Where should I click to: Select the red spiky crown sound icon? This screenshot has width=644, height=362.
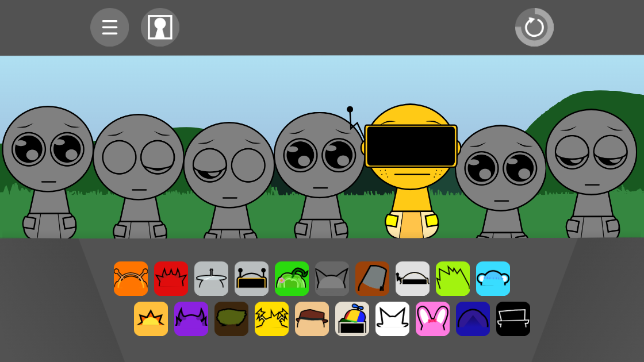pos(171,279)
